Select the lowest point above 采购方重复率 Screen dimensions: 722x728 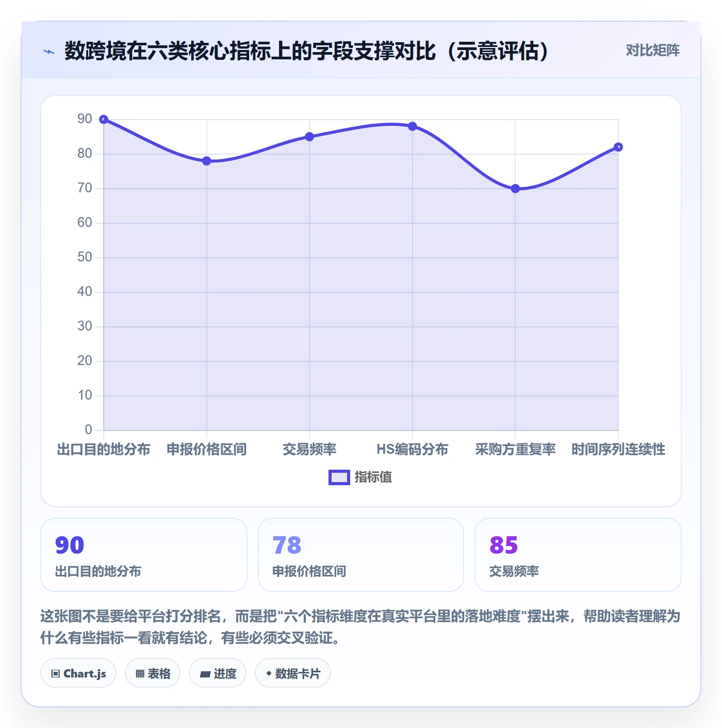click(515, 189)
